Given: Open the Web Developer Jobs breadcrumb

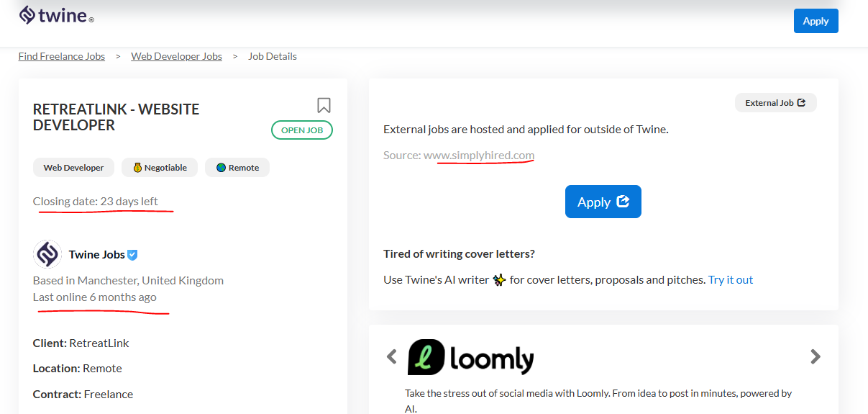Looking at the screenshot, I should [176, 56].
